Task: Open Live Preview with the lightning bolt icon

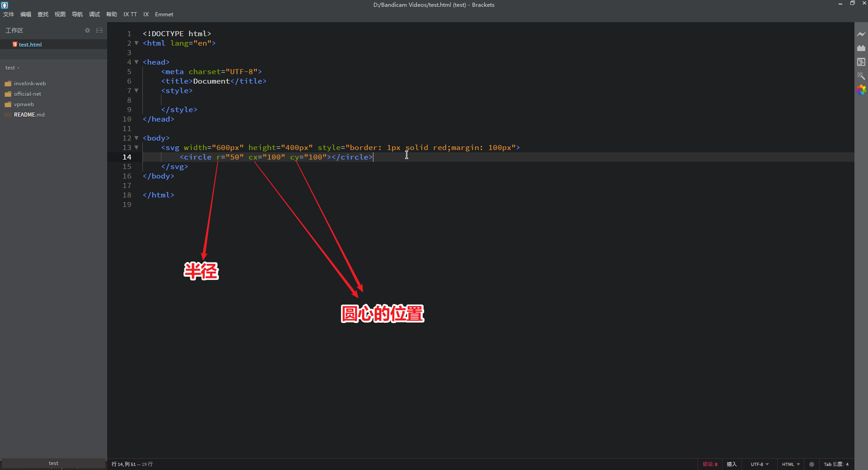Action: tap(862, 34)
